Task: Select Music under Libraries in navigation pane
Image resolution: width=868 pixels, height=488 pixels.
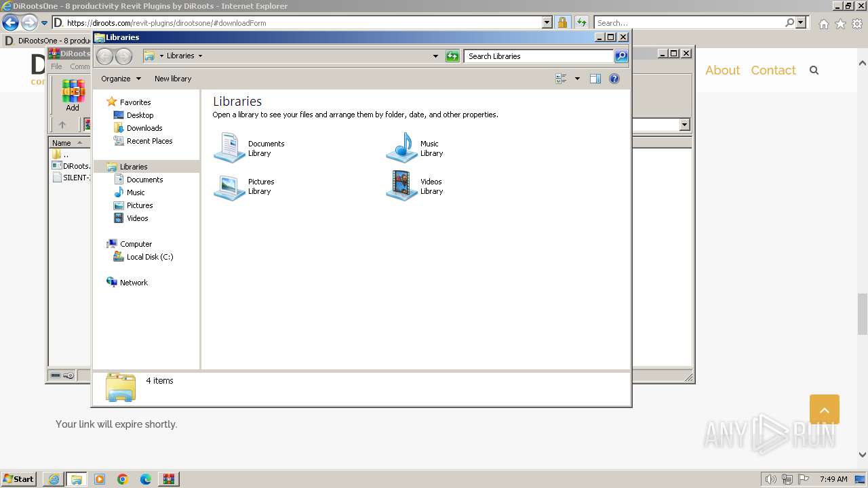Action: (136, 192)
